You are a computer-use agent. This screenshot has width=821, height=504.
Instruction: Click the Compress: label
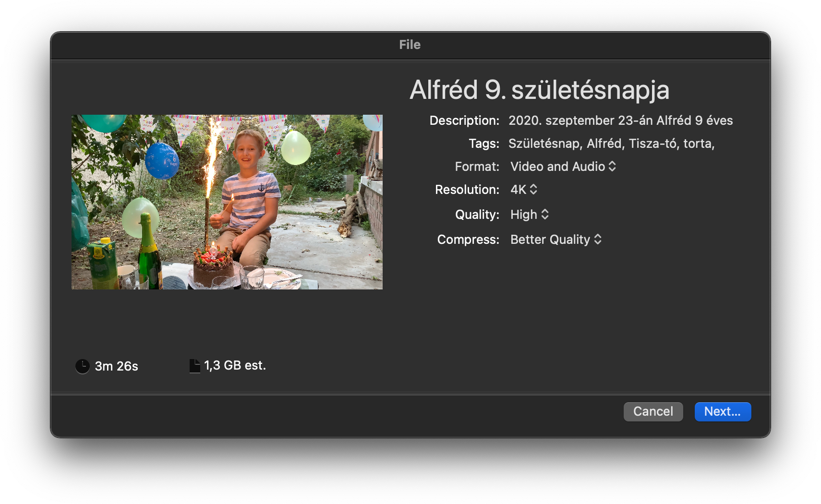468,240
